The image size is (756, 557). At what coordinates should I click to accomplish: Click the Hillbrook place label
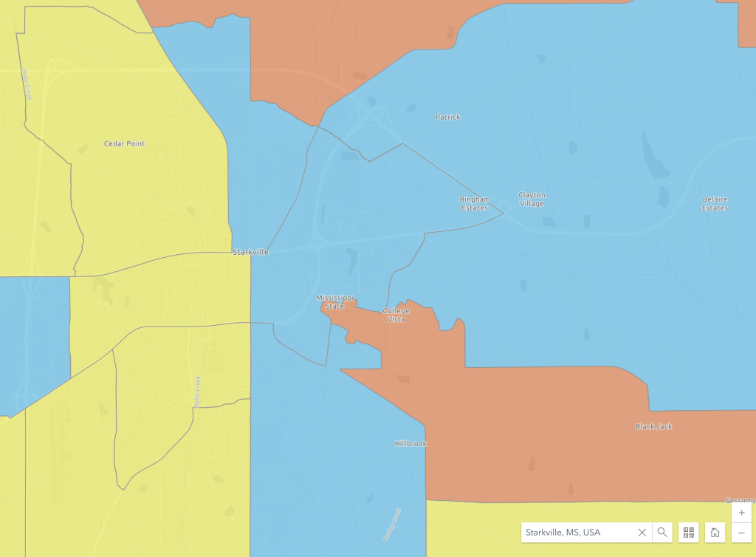point(410,444)
